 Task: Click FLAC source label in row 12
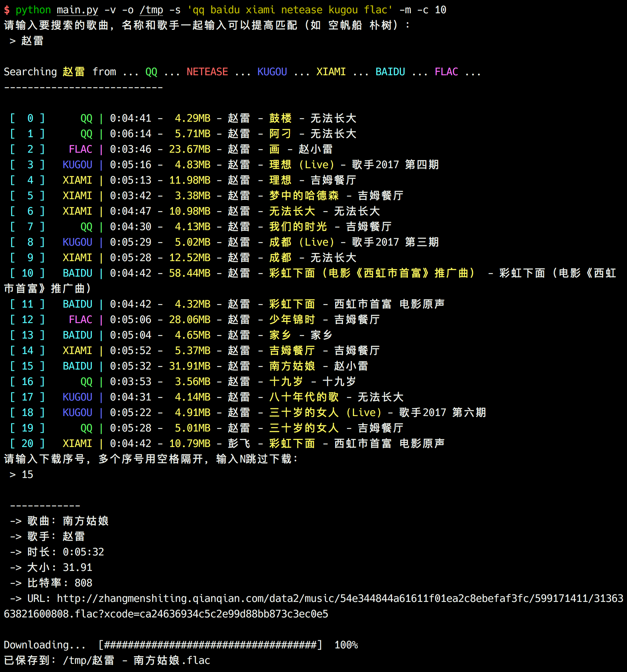click(80, 319)
